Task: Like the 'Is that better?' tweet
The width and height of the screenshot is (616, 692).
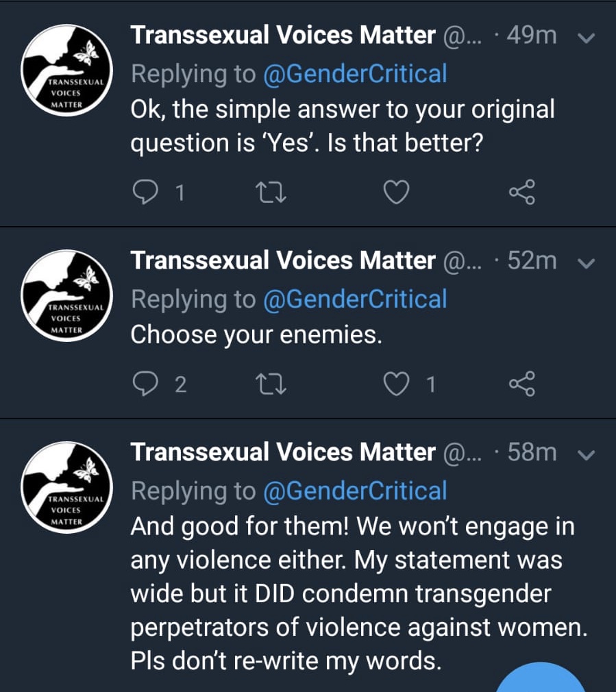Action: pyautogui.click(x=396, y=193)
